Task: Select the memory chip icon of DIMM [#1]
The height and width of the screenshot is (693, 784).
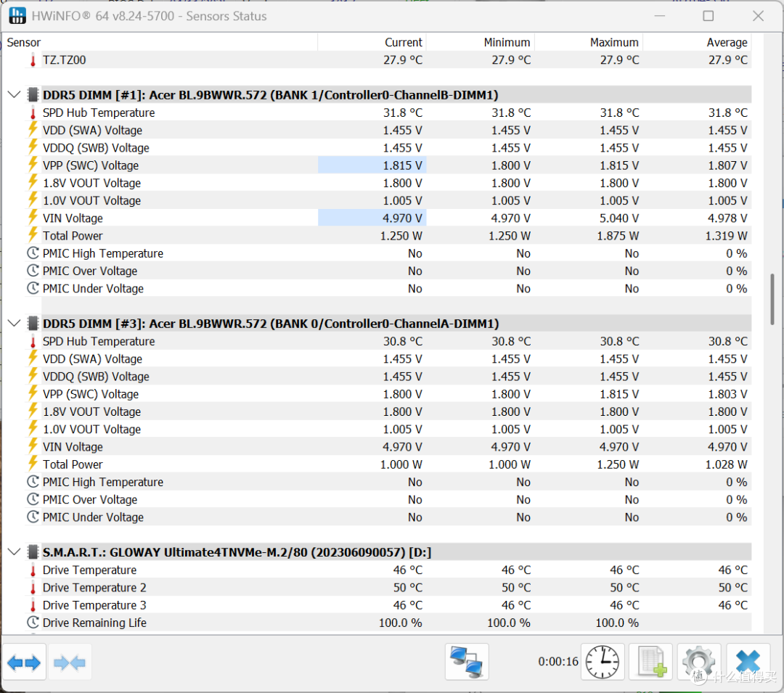Action: 33,94
